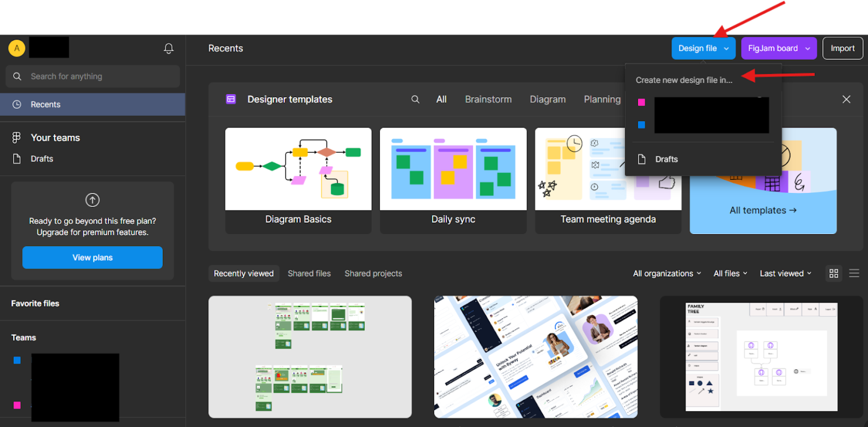Screen dimensions: 868x427
Task: Open template search magnifier
Action: click(415, 99)
